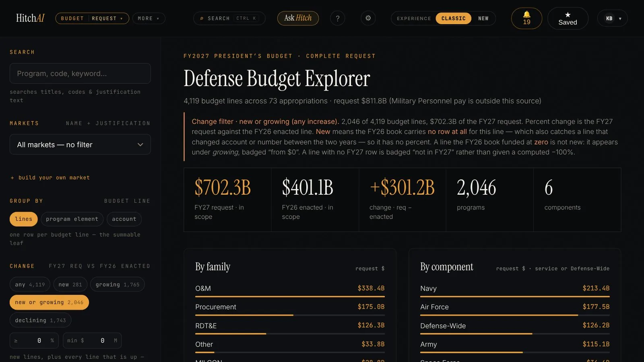Open notifications bell showing 19
This screenshot has width=644, height=362.
point(526,18)
